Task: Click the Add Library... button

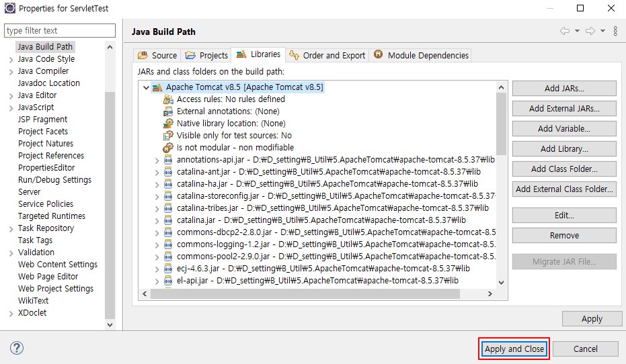Action: point(564,148)
